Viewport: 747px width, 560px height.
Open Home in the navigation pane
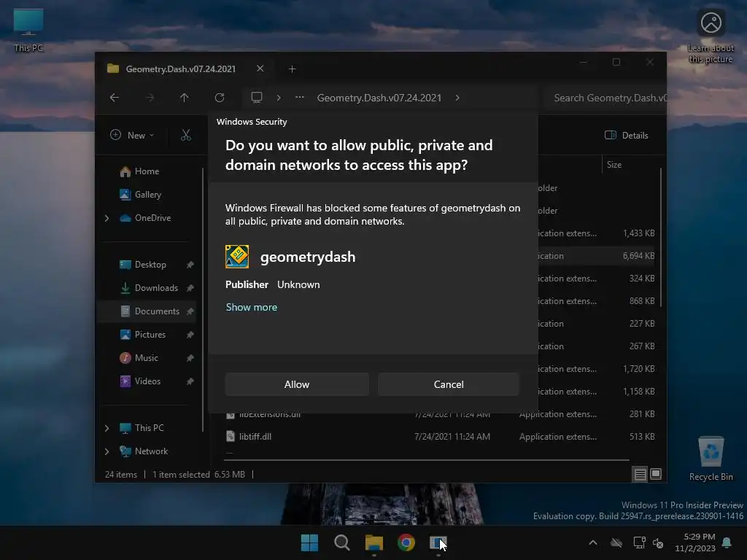point(147,171)
